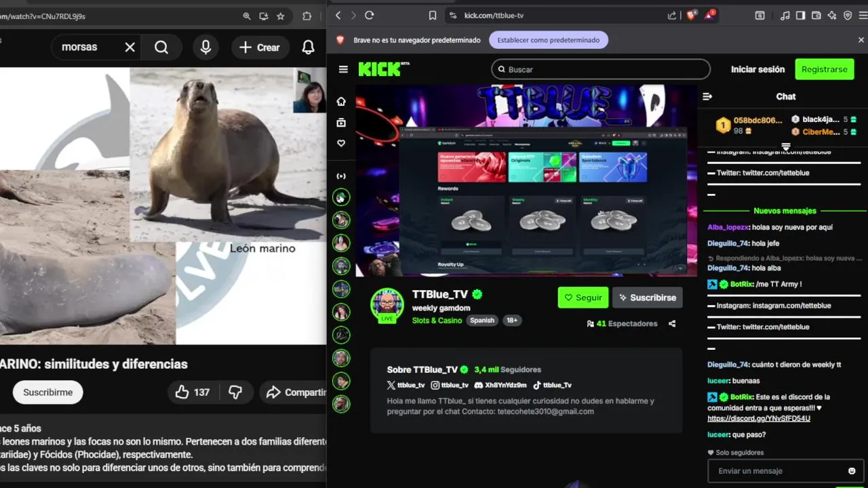This screenshot has width=868, height=488.
Task: Bookmark page in Brave address bar
Action: [x=433, y=16]
